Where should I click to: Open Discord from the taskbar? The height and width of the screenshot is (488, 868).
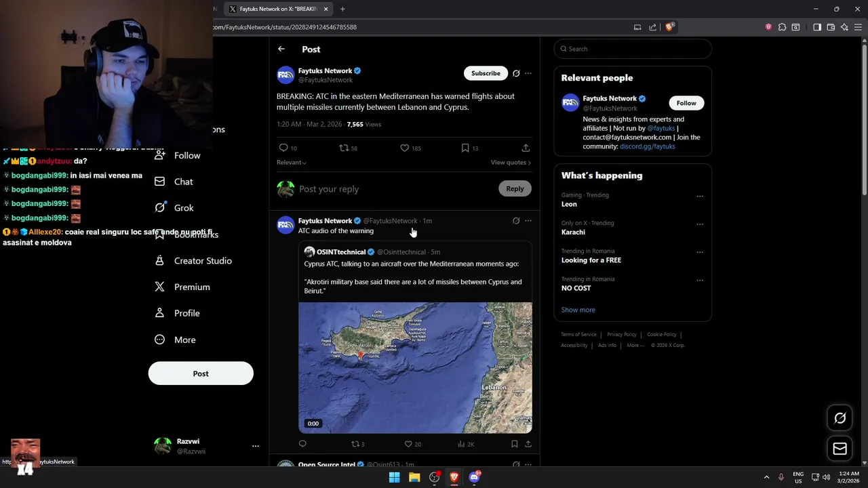point(474,477)
